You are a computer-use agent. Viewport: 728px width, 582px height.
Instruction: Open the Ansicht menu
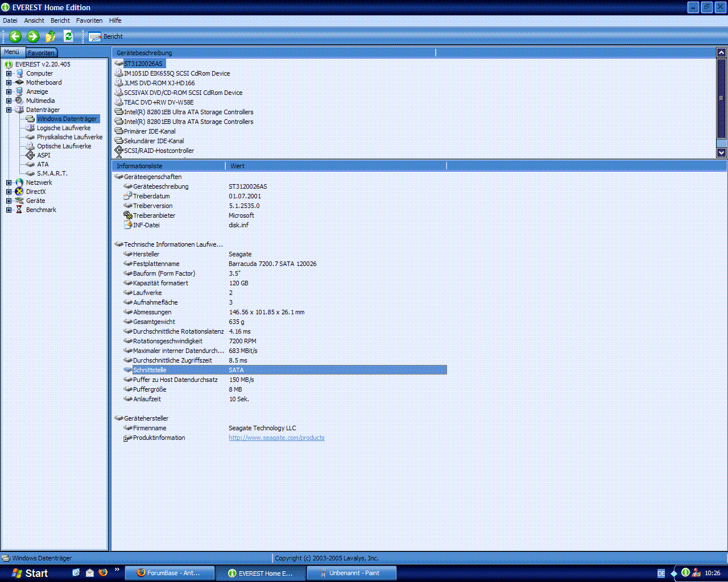[34, 20]
